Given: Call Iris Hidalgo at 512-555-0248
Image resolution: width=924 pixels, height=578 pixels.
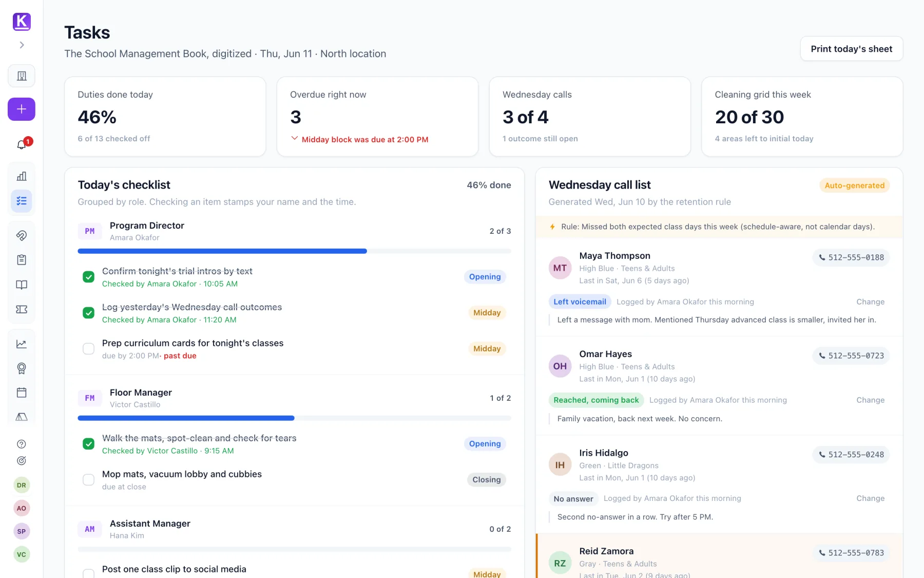Looking at the screenshot, I should click(x=851, y=455).
